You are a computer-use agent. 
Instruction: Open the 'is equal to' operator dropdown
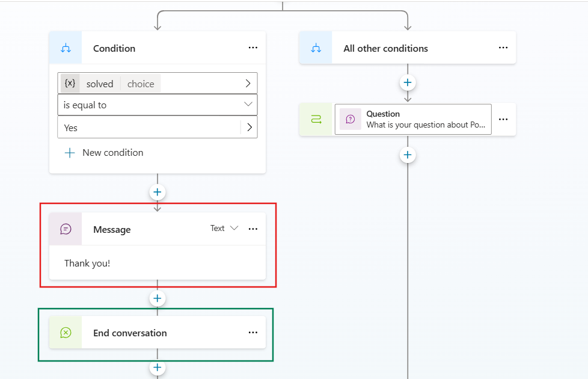tap(248, 105)
